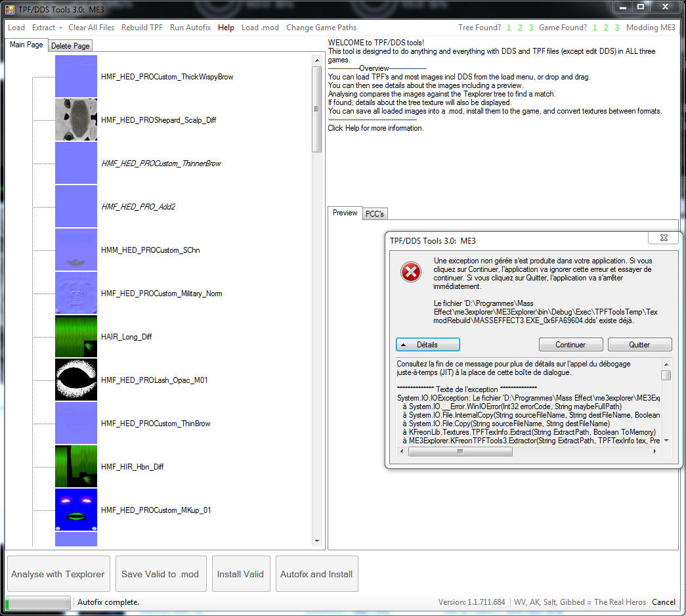Select the HMF_HIR_Hbn_Diff thumbnail
Viewport: 686px width, 616px height.
(x=76, y=466)
